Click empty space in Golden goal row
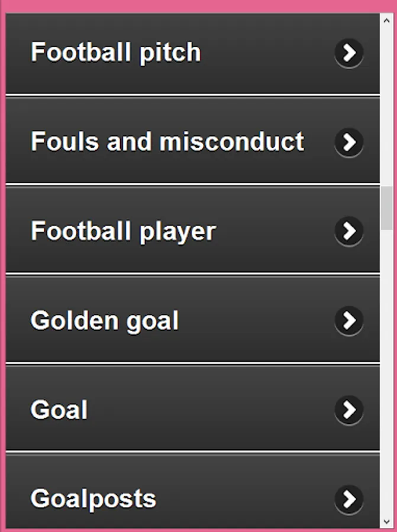Image resolution: width=397 pixels, height=532 pixels. (x=254, y=321)
